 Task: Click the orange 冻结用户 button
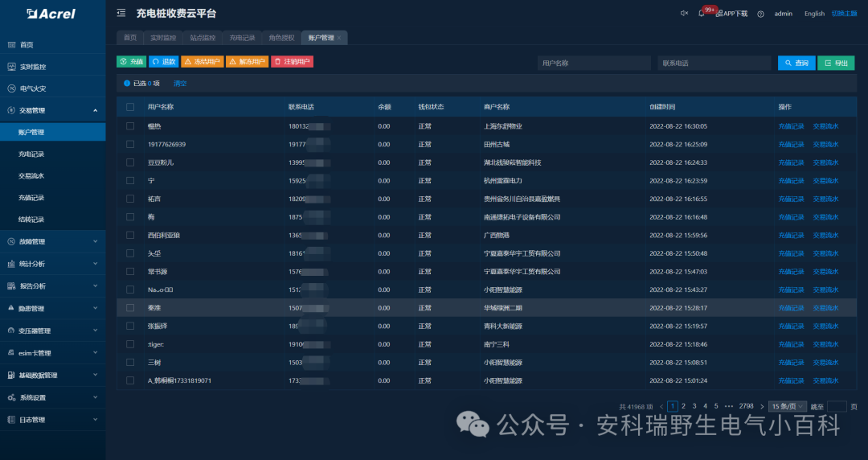[203, 61]
